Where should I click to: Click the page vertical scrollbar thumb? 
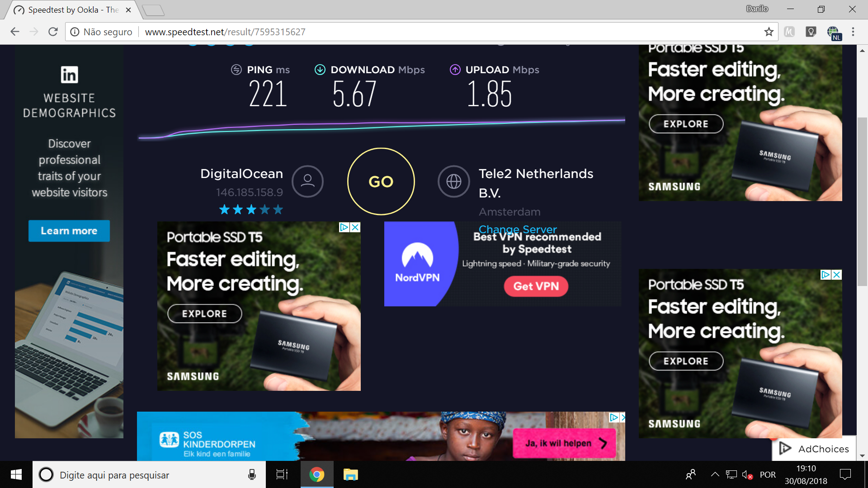coord(862,201)
